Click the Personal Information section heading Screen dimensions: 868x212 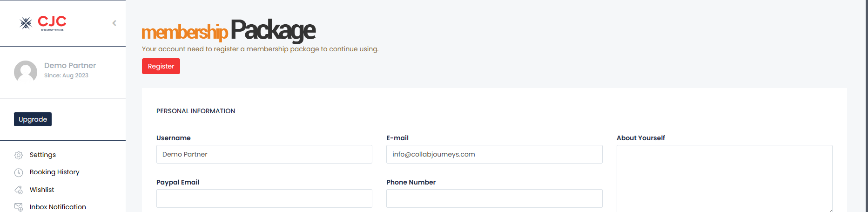coord(195,111)
